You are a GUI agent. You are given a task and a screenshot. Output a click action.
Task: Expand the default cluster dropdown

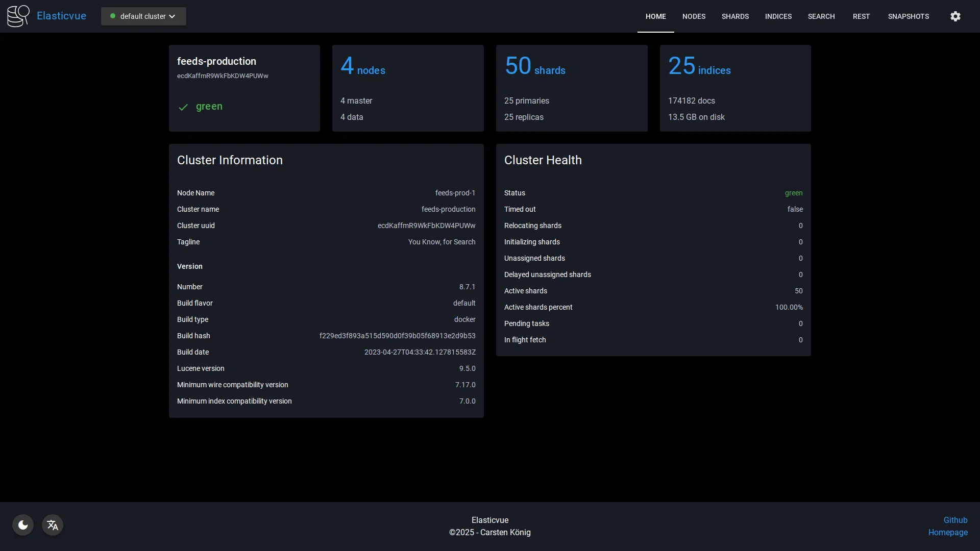coord(143,16)
